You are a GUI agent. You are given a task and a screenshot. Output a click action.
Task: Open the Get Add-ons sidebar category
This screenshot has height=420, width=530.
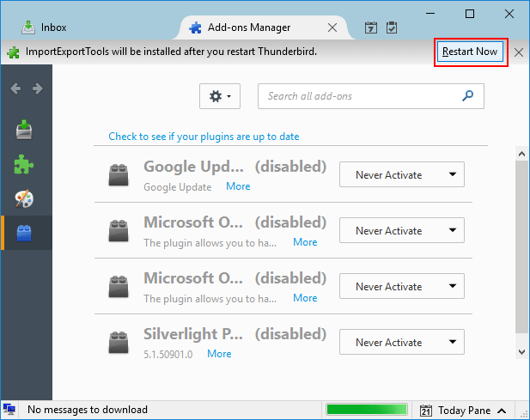tap(24, 130)
